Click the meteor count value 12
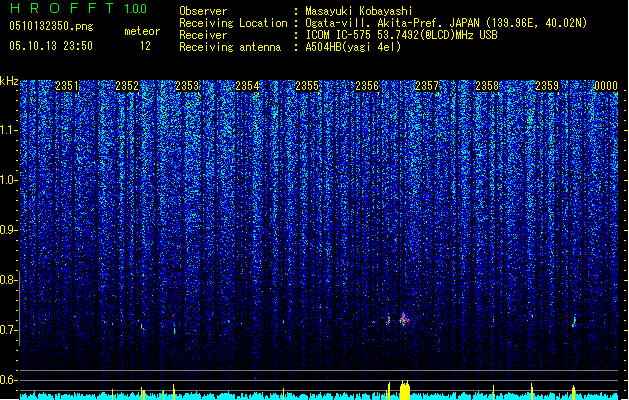The height and width of the screenshot is (400, 629). click(145, 46)
